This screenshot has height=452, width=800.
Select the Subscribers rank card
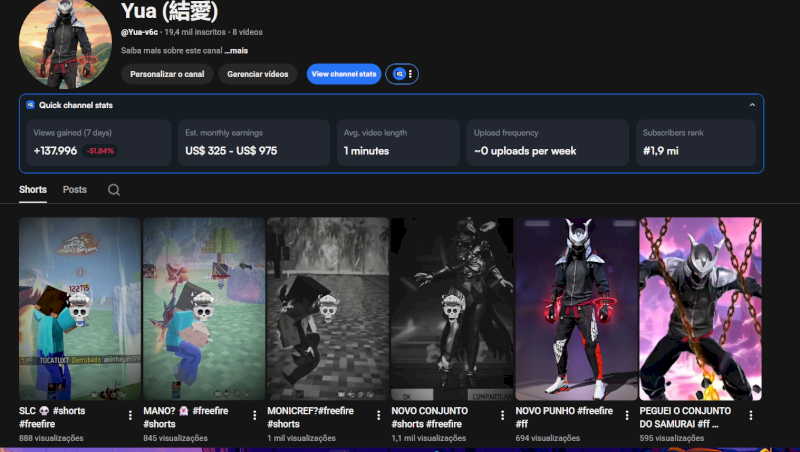[696, 142]
